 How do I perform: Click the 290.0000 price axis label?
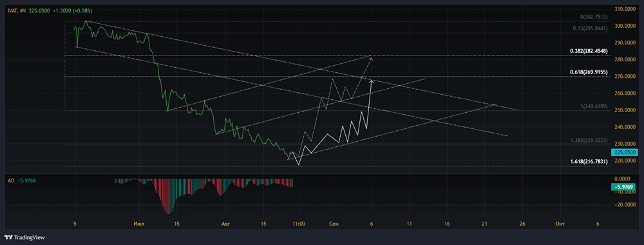coord(625,43)
